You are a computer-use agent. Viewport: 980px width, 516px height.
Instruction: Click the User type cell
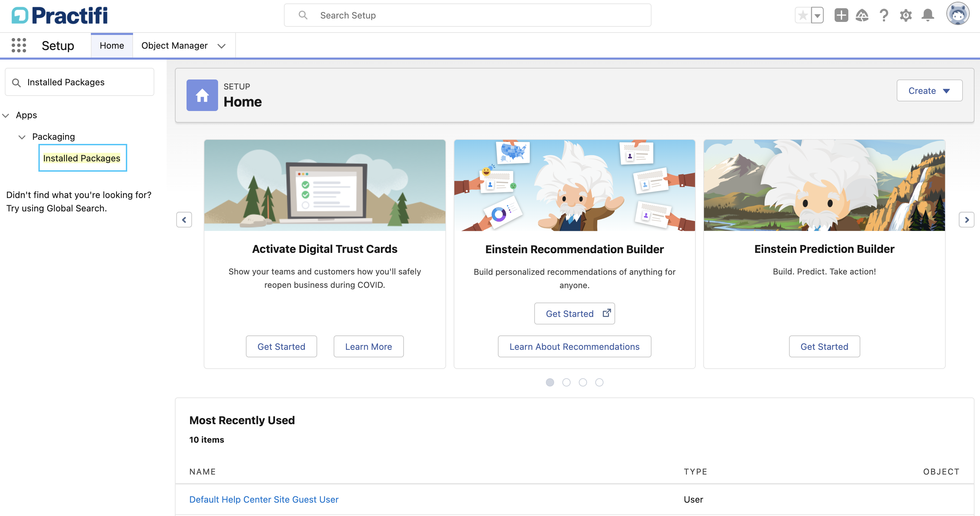[693, 499]
